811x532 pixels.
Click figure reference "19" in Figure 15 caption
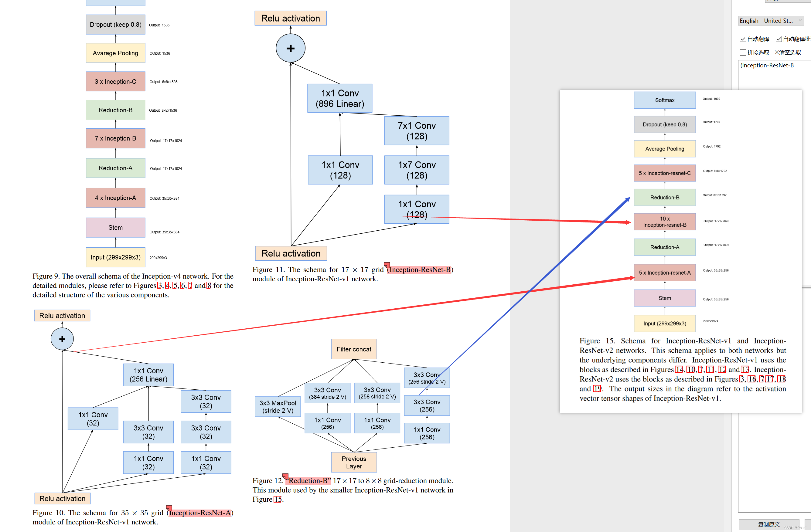[x=597, y=389]
